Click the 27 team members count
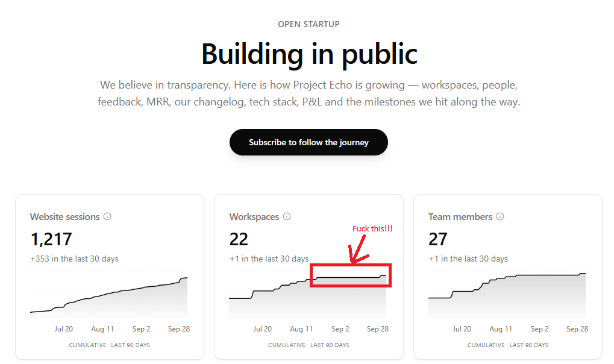 438,239
